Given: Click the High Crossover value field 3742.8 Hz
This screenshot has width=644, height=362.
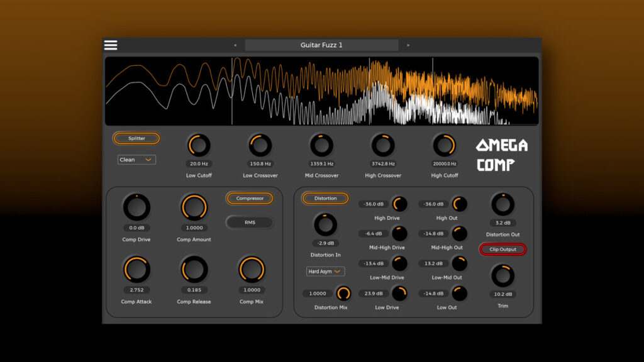Looking at the screenshot, I should [383, 164].
